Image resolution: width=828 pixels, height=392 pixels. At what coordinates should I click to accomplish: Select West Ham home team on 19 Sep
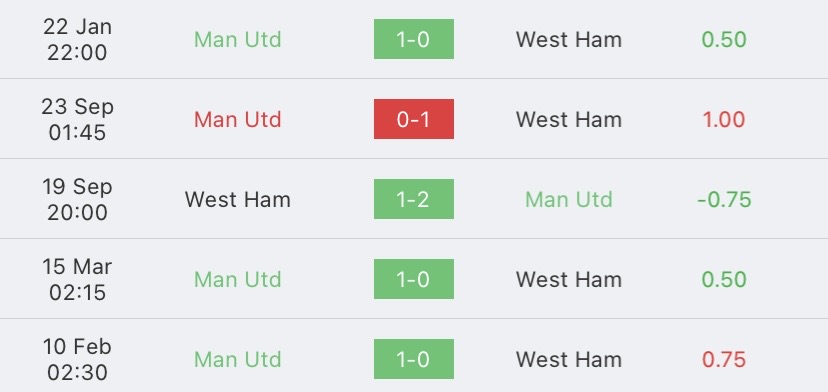pyautogui.click(x=238, y=200)
